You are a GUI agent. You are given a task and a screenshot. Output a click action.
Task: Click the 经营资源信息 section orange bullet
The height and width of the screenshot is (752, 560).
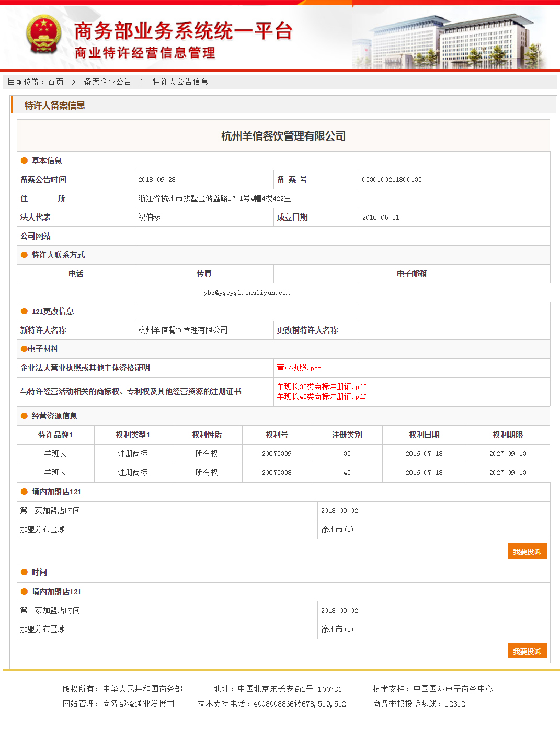(x=24, y=416)
